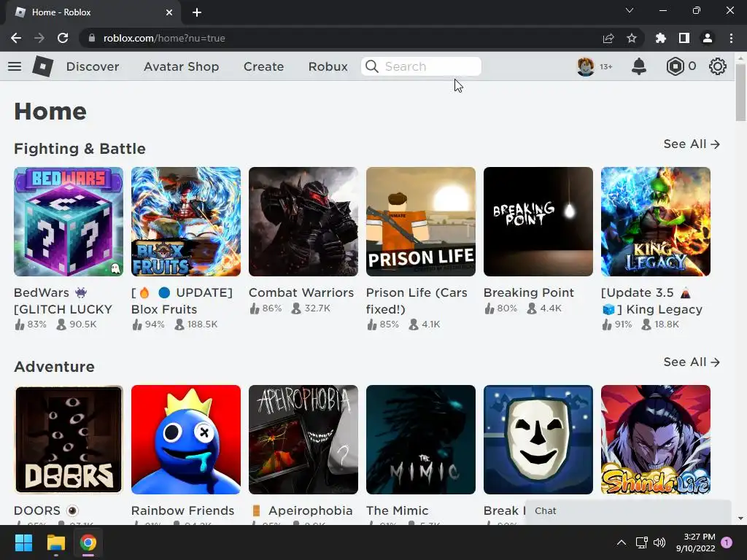Open the notifications bell
This screenshot has width=747, height=560.
(x=638, y=66)
